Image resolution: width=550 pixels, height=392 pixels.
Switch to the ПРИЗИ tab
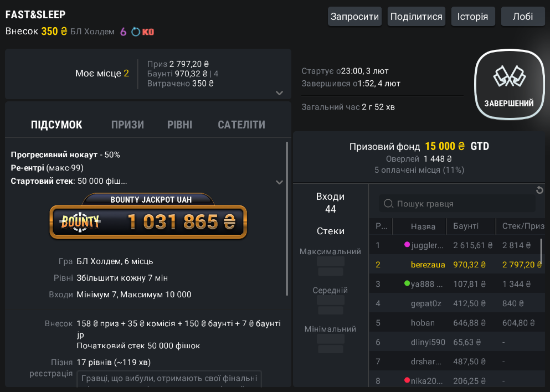(x=127, y=125)
